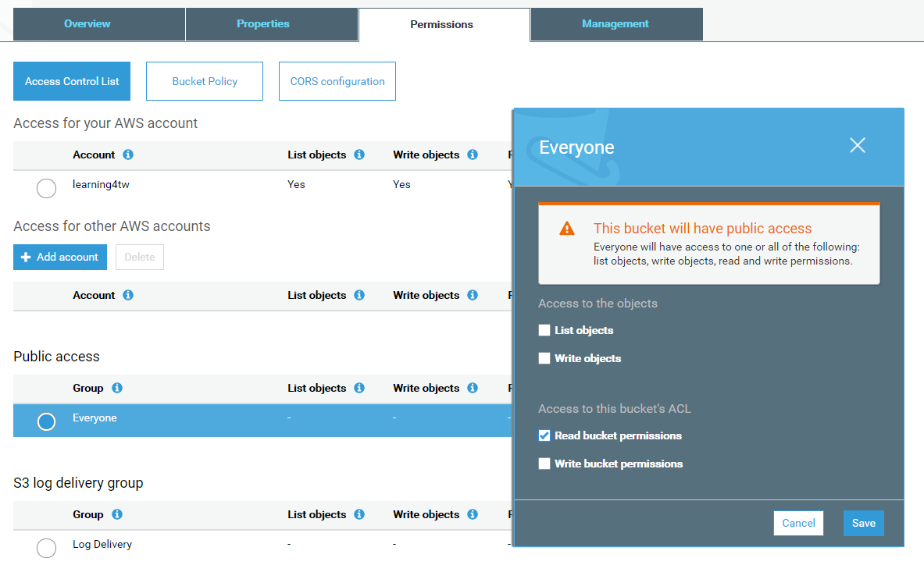The image size is (924, 565).
Task: Check the Write bucket permissions checkbox
Action: (x=544, y=464)
